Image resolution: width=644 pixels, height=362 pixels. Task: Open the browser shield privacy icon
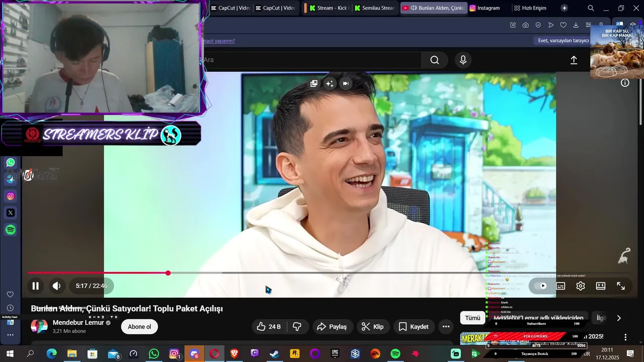click(538, 25)
